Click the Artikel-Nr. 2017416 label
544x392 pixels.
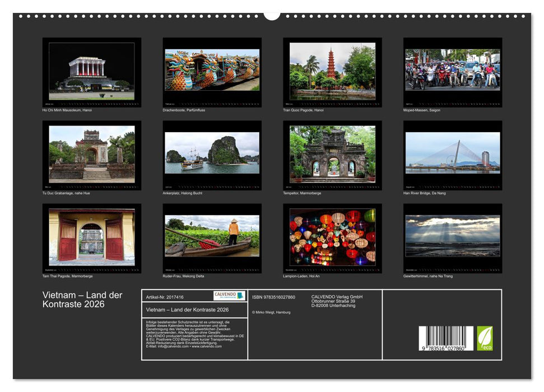(165, 297)
